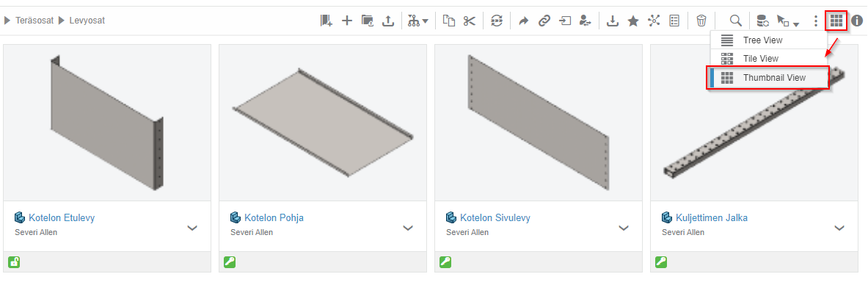Open the info panel icon
Screen dimensions: 868x285
pyautogui.click(x=857, y=21)
